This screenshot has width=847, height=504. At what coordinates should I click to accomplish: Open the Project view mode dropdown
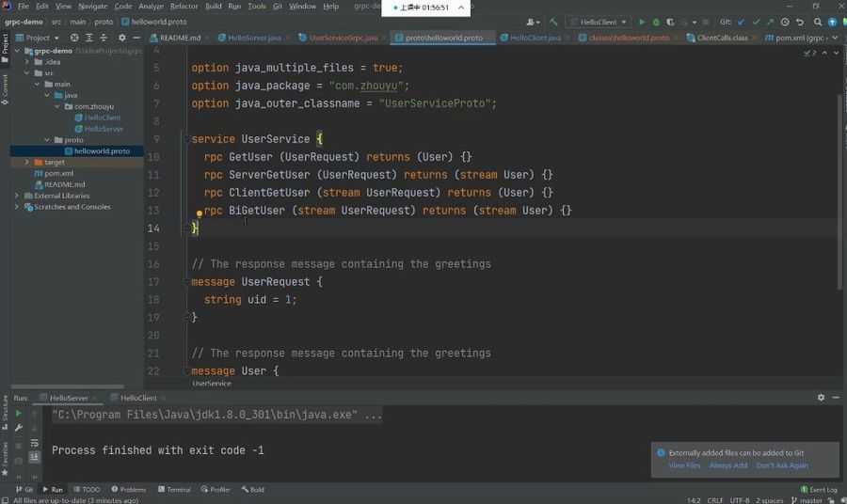click(38, 38)
